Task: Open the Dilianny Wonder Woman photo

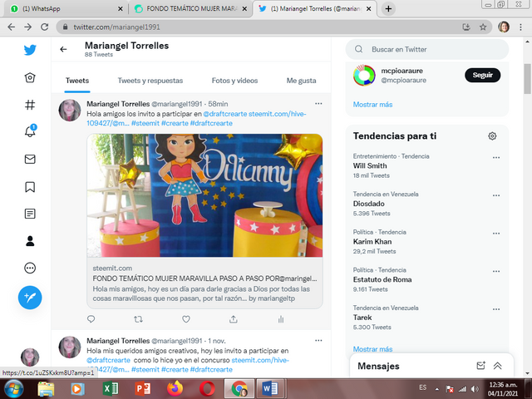Action: click(x=204, y=195)
